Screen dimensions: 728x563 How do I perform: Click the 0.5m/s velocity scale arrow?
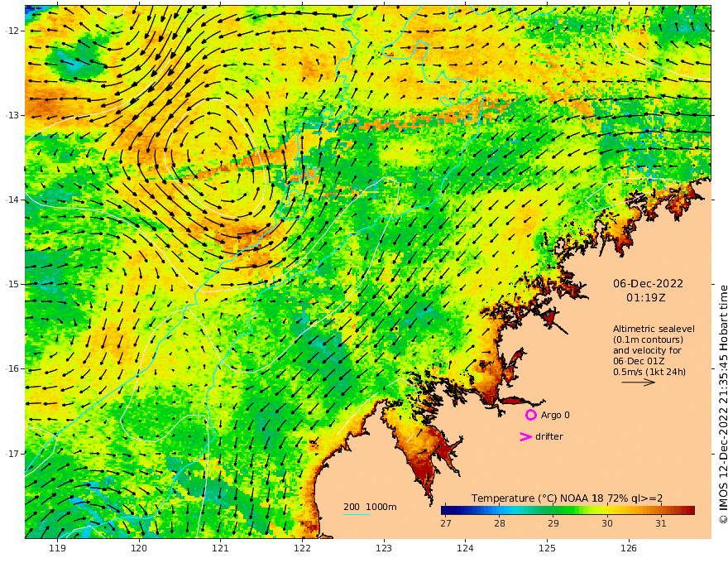click(639, 383)
